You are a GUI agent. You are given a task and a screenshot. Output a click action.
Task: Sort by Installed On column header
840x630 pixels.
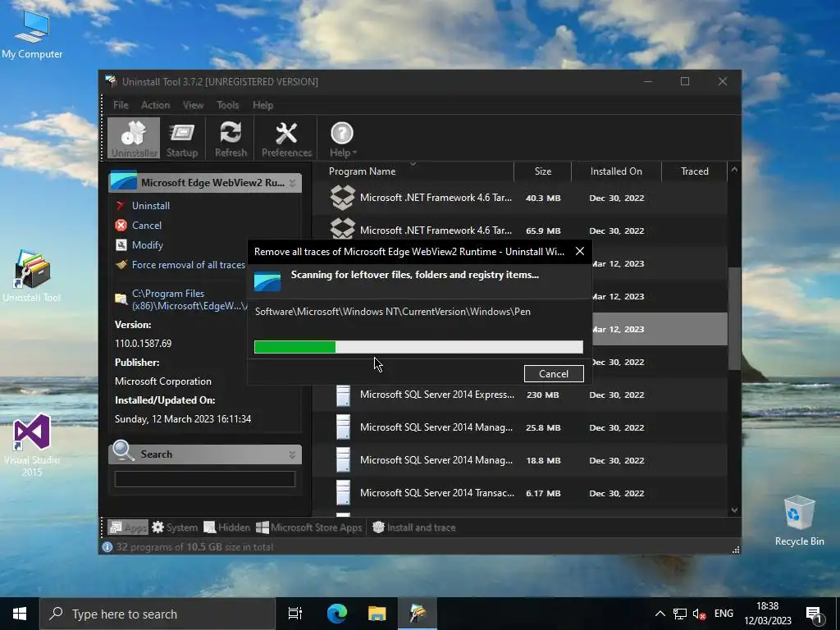[x=616, y=171]
